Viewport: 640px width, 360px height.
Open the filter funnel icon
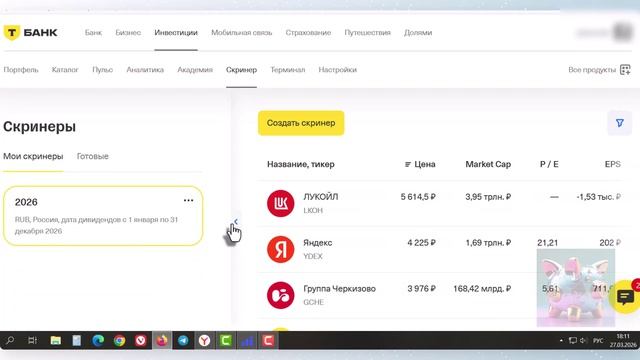(620, 123)
